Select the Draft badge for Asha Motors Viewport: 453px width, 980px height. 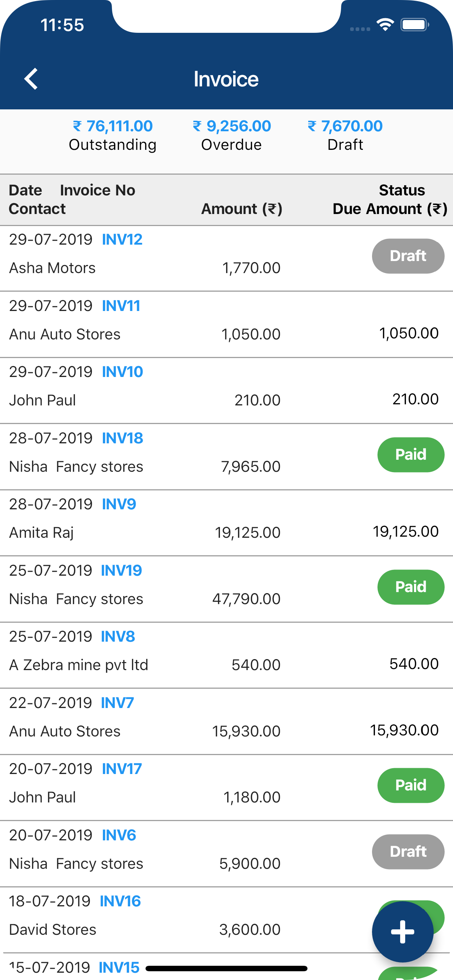[408, 256]
